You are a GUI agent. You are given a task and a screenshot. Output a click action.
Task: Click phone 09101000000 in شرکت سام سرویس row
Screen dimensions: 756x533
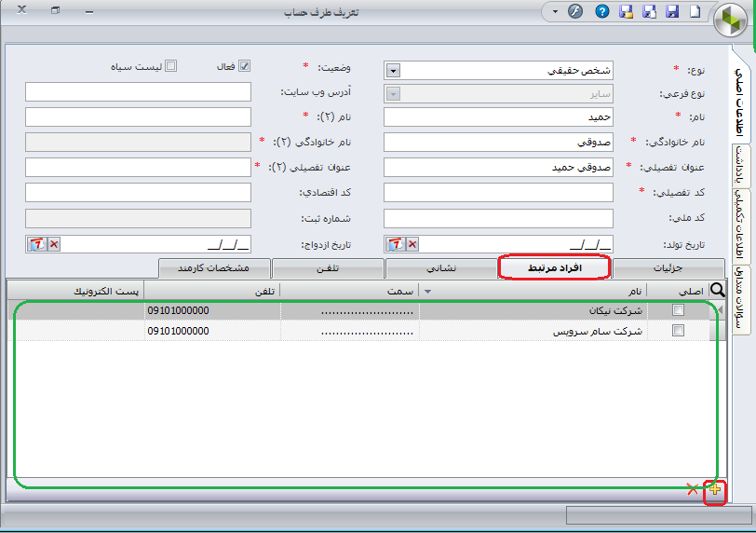point(179,331)
